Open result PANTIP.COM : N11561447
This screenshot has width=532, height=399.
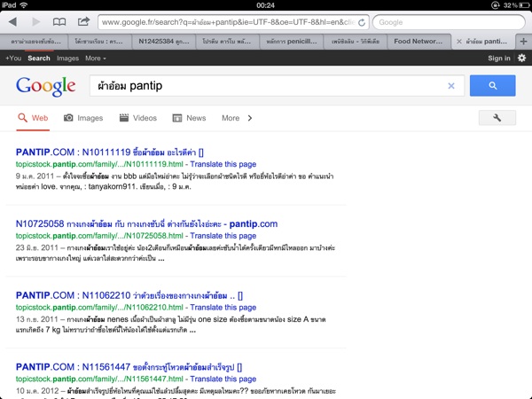click(129, 367)
